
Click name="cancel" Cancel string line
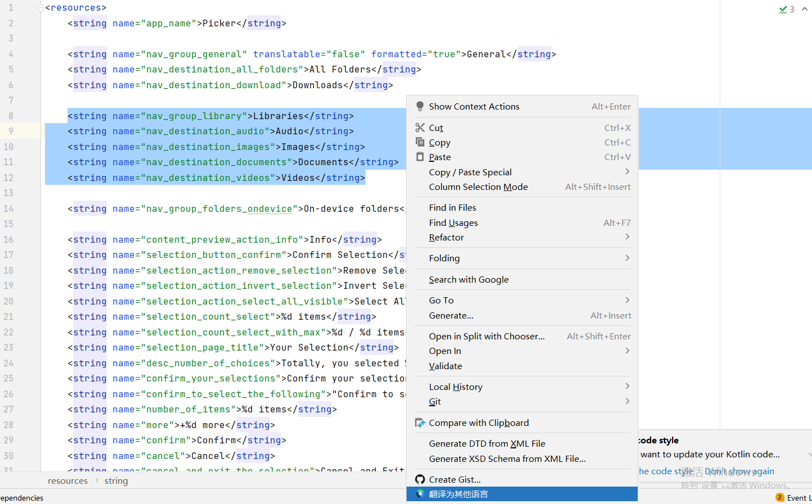(172, 456)
